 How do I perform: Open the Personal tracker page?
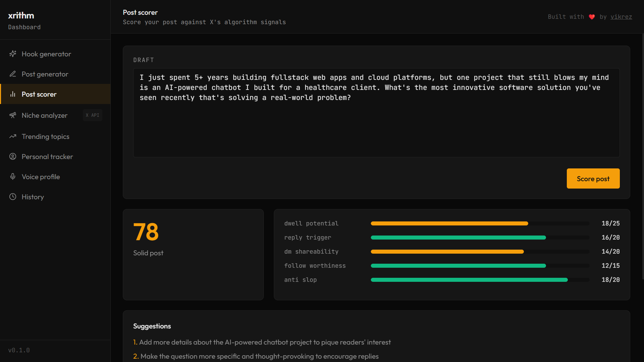coord(55,156)
